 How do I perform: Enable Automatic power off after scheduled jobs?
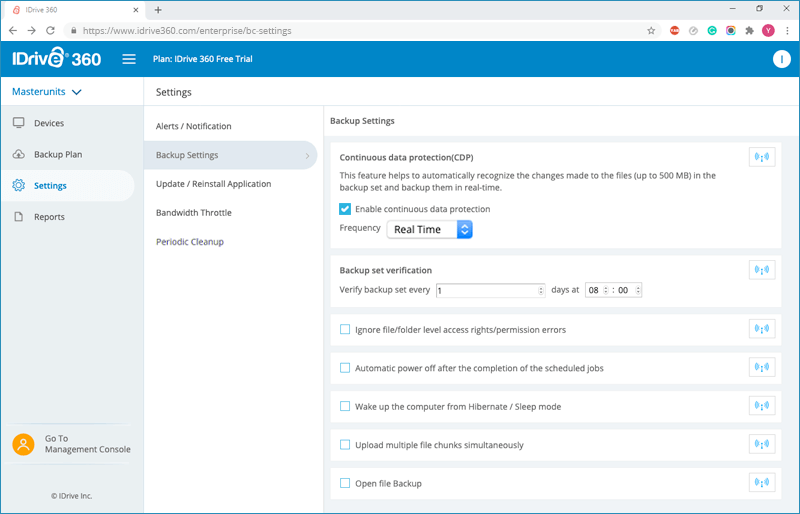coord(345,368)
